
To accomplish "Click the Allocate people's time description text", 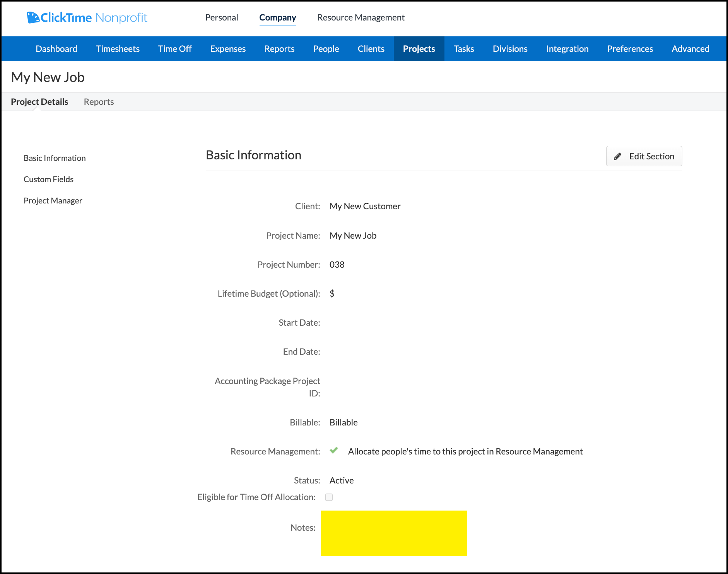I will point(465,451).
